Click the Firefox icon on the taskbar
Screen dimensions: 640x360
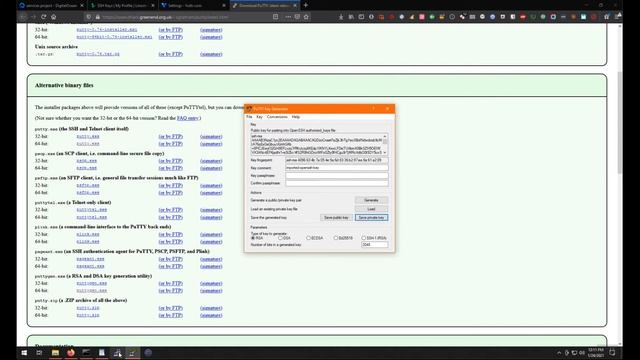71,353
